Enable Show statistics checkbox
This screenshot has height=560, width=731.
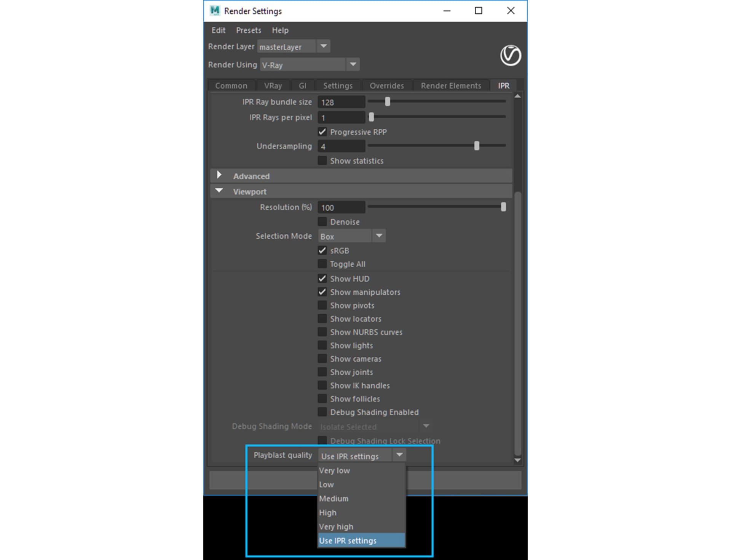[322, 161]
